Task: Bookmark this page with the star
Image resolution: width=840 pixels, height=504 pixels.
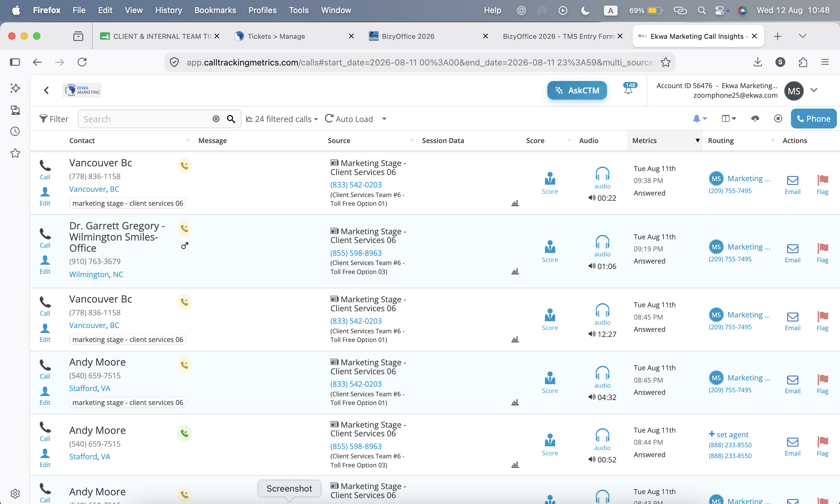Action: [x=665, y=62]
